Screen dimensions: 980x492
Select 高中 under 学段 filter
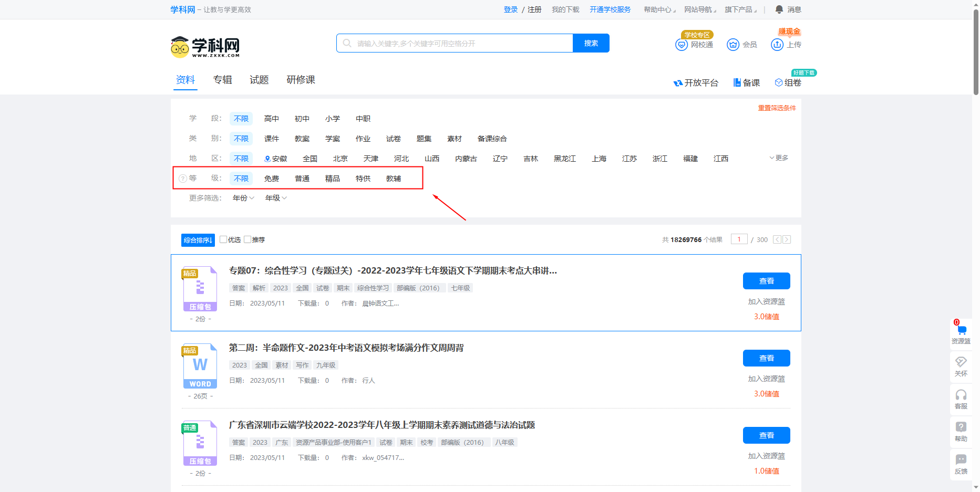(x=272, y=119)
